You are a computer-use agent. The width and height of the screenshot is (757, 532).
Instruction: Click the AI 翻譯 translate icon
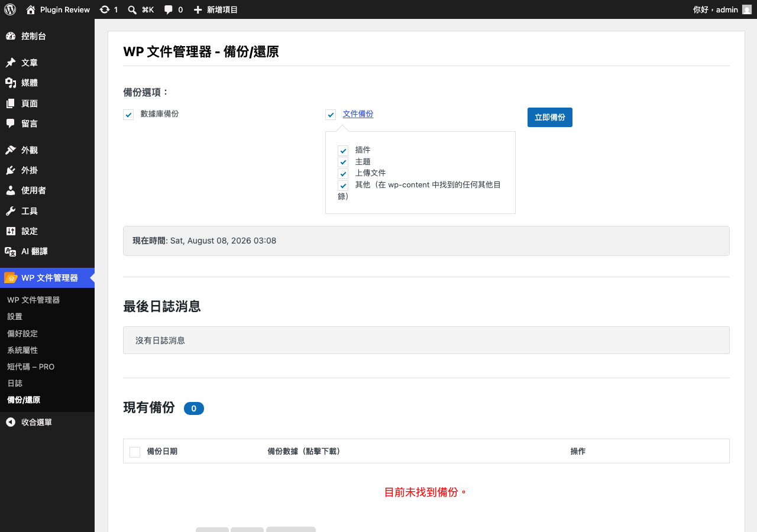click(x=11, y=251)
